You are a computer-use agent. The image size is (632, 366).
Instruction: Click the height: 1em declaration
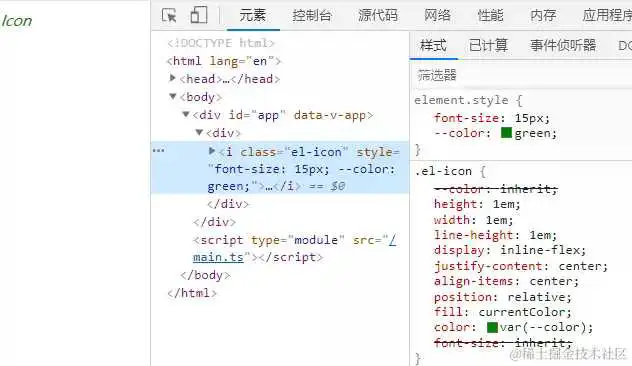point(477,204)
